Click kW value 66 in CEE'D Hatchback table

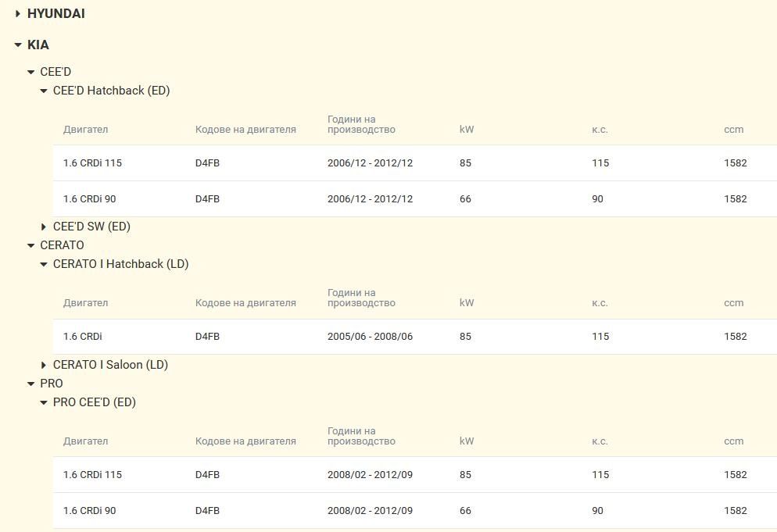click(465, 199)
